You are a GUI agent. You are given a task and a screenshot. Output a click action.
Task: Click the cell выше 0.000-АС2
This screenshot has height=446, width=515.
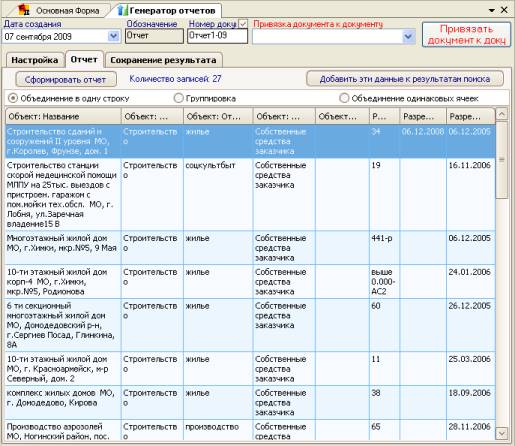383,282
